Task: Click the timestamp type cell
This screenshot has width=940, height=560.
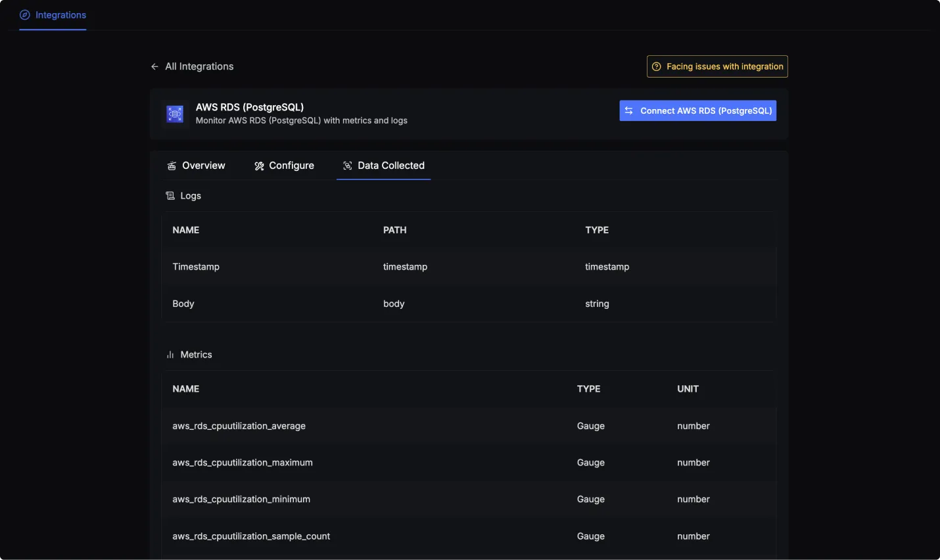Action: (x=607, y=267)
